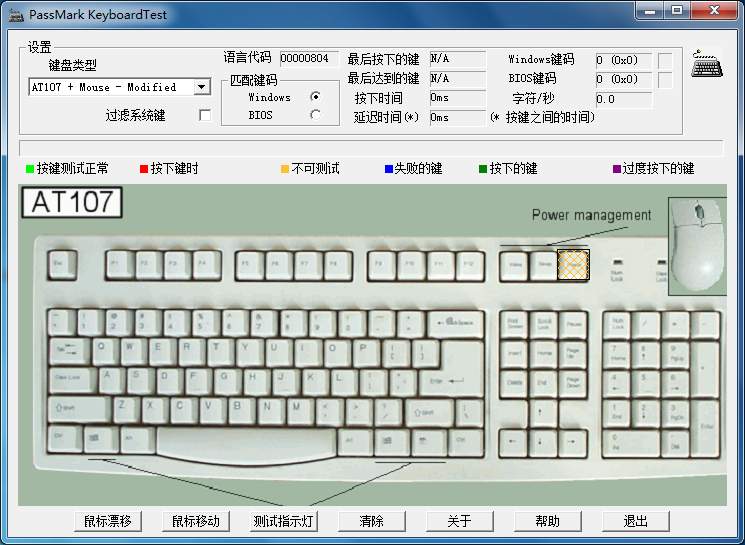The width and height of the screenshot is (745, 545).
Task: Click the Home key in navigation cluster
Action: click(x=543, y=354)
